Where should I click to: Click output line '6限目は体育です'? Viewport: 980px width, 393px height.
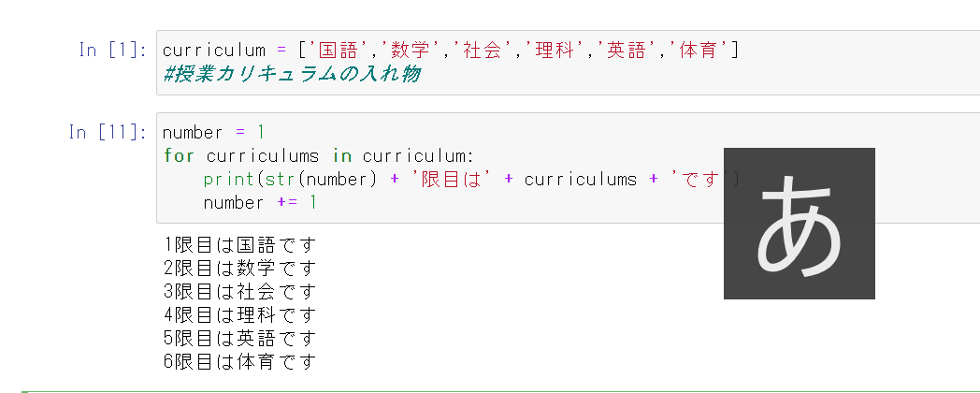[239, 361]
